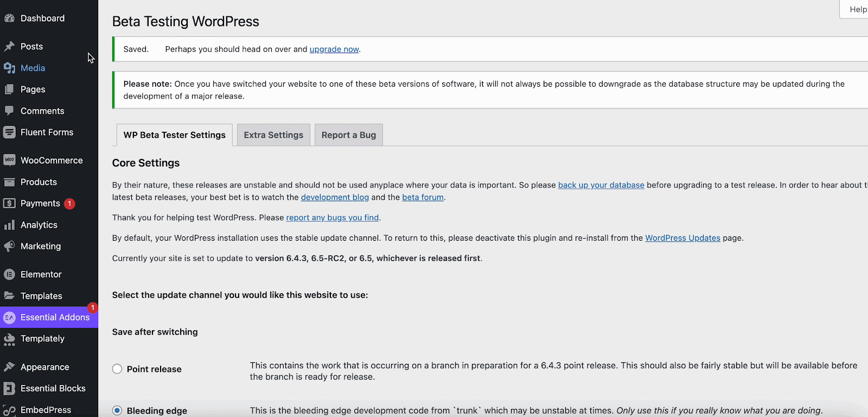This screenshot has width=868, height=417.
Task: Click the 'Save after switching' text
Action: (155, 332)
